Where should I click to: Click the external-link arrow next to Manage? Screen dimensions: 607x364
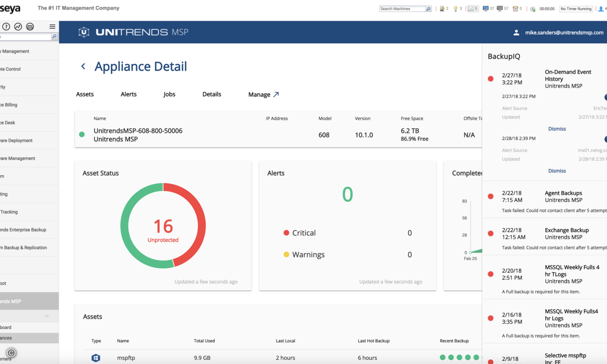276,94
